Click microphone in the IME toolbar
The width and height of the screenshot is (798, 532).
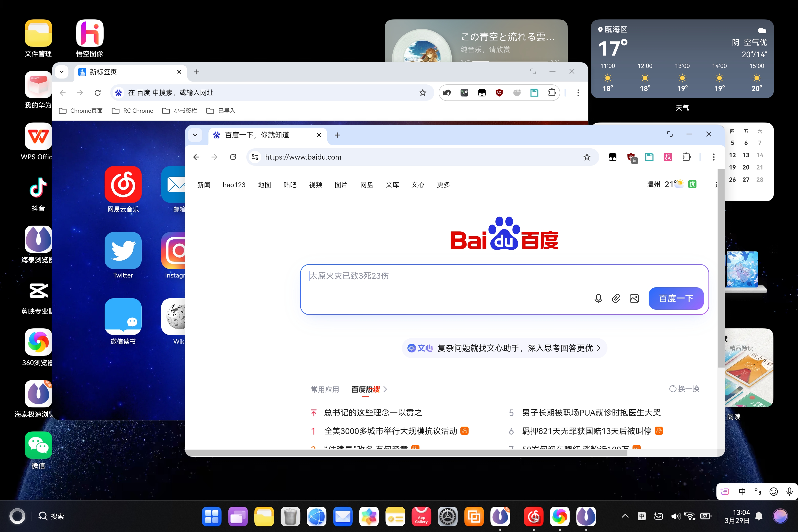790,491
